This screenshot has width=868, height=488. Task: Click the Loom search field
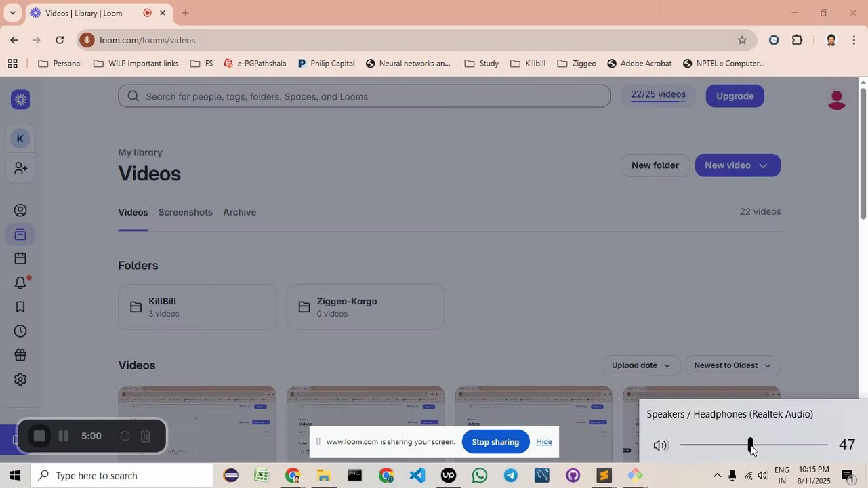pyautogui.click(x=365, y=96)
